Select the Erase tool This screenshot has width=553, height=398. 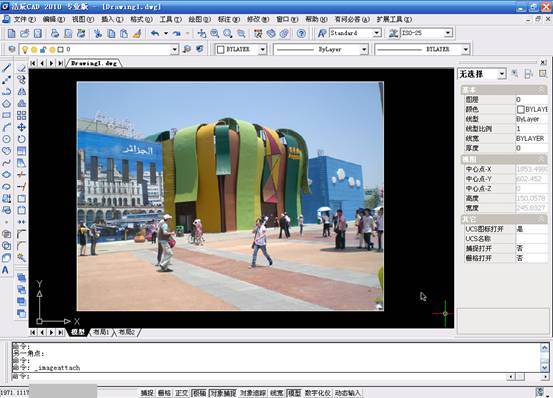click(x=22, y=67)
